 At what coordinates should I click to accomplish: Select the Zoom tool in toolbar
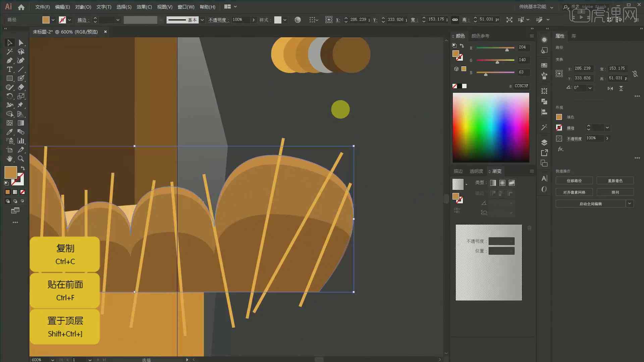(x=21, y=158)
